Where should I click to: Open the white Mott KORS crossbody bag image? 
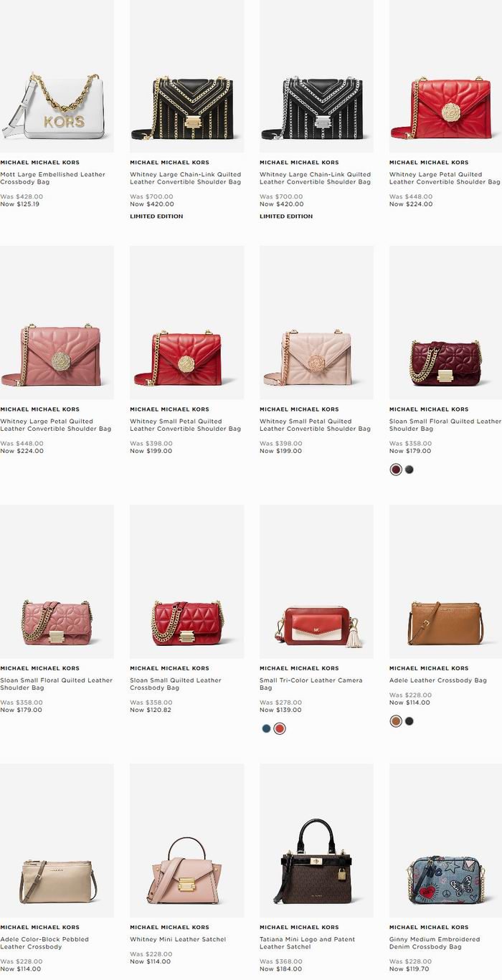click(x=57, y=76)
